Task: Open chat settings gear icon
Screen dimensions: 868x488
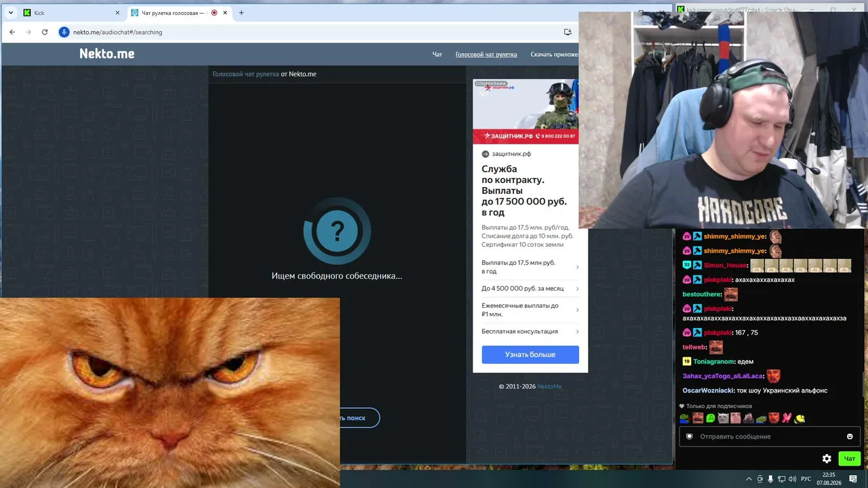Action: pyautogui.click(x=827, y=459)
